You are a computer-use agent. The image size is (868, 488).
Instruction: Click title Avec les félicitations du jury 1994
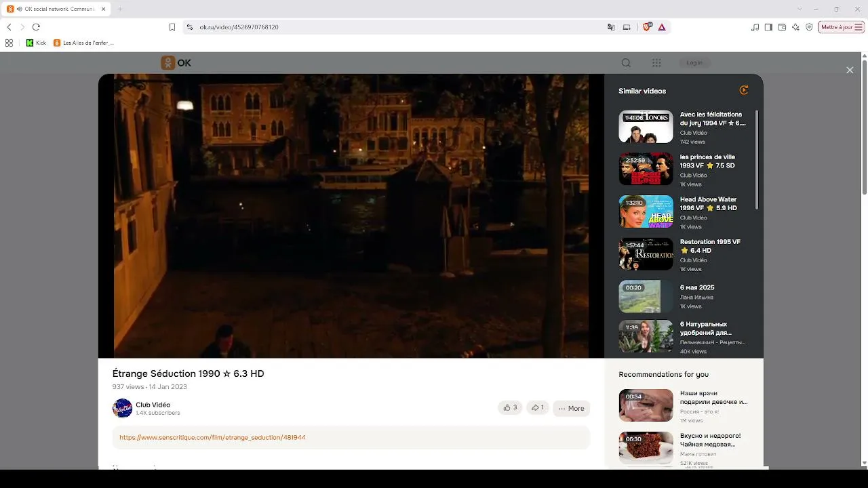(x=713, y=119)
